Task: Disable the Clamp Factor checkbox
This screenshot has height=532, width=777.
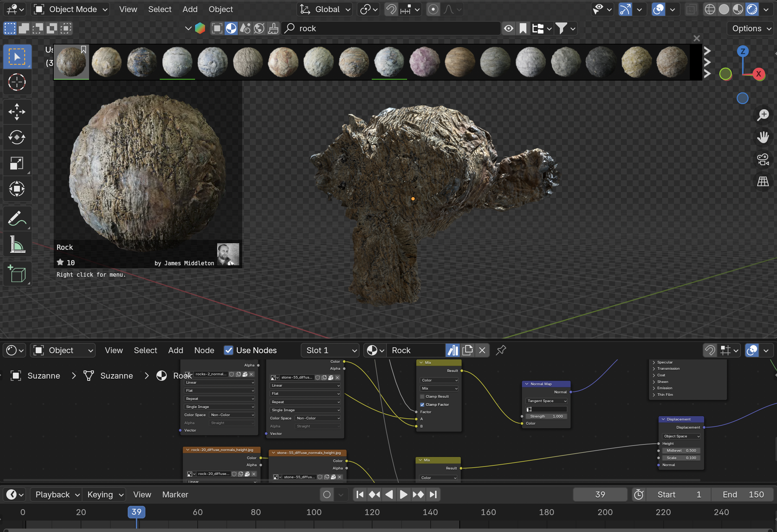Action: click(x=422, y=405)
